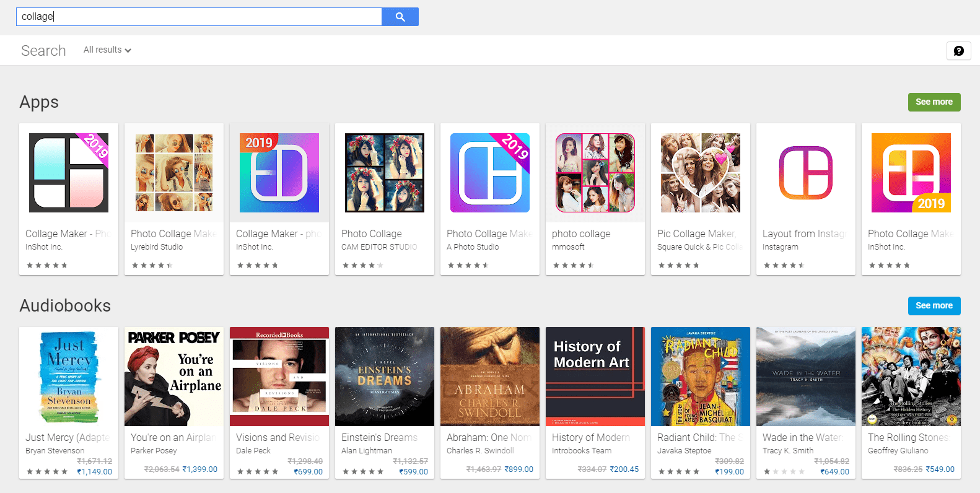Open Just Mercy audiobook cover
The width and height of the screenshot is (980, 493).
tap(69, 377)
